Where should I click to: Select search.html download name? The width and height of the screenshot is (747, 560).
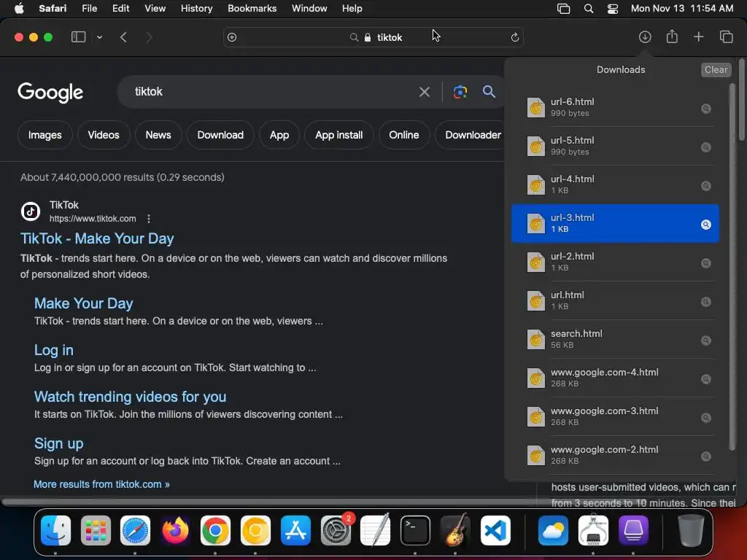tap(576, 333)
